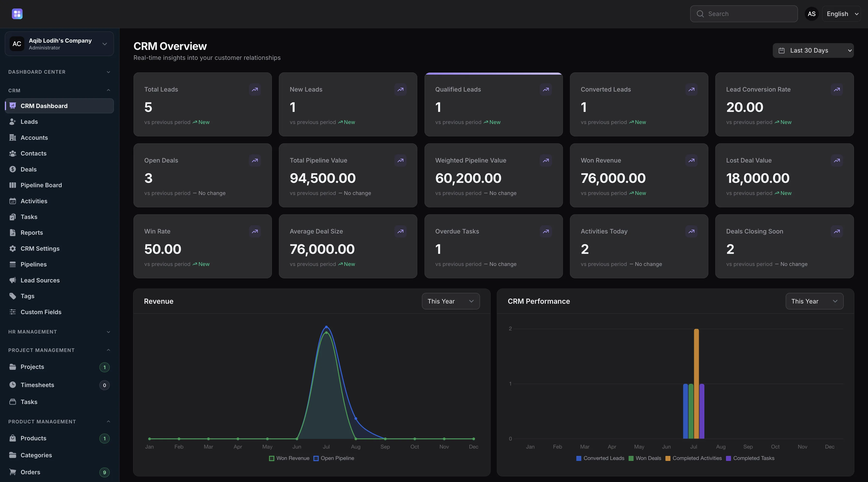Open Leads in the sidebar

59,122
